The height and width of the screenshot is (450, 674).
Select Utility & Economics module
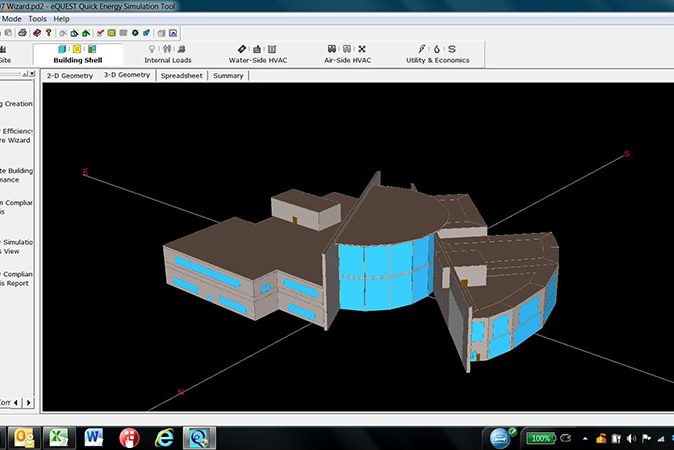(x=437, y=54)
